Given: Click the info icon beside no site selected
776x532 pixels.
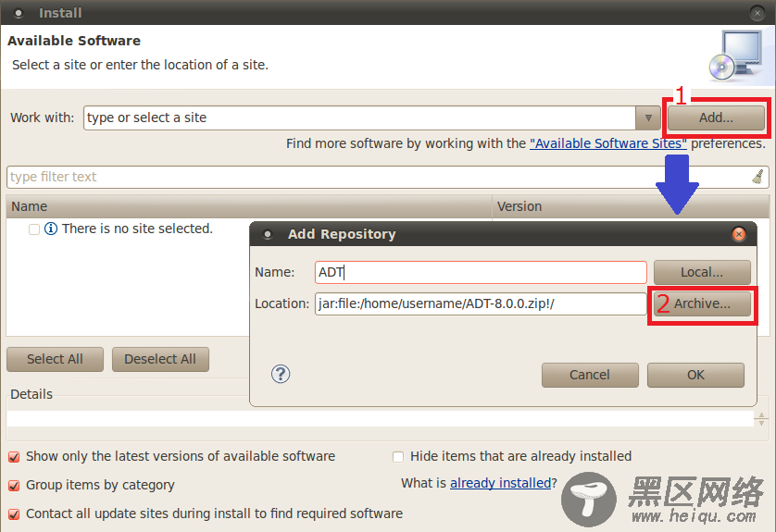Looking at the screenshot, I should pos(51,229).
